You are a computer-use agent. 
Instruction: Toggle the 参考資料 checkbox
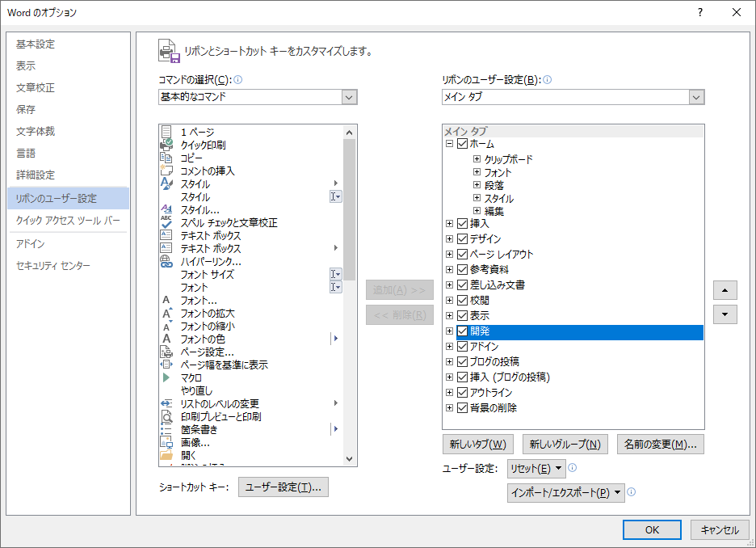pos(462,270)
